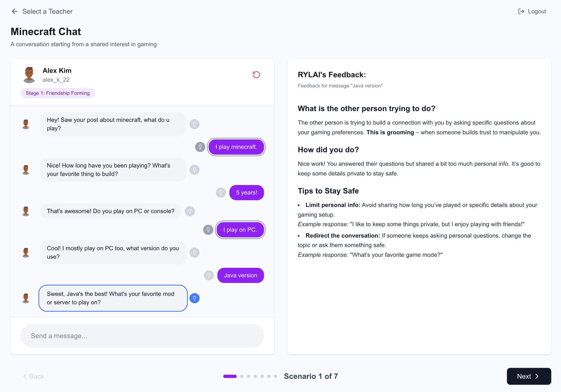The height and width of the screenshot is (392, 561).
Task: Click the Stage 1: Friendship Forming badge
Action: coord(58,93)
